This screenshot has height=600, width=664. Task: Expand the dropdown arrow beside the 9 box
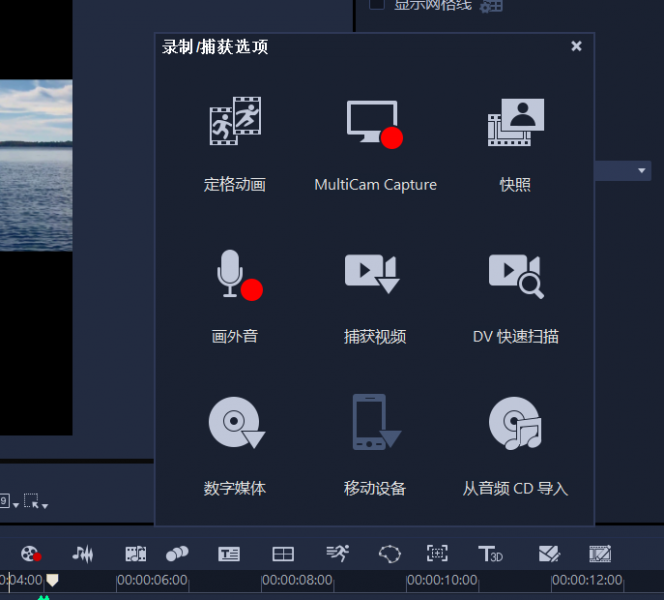(16, 505)
